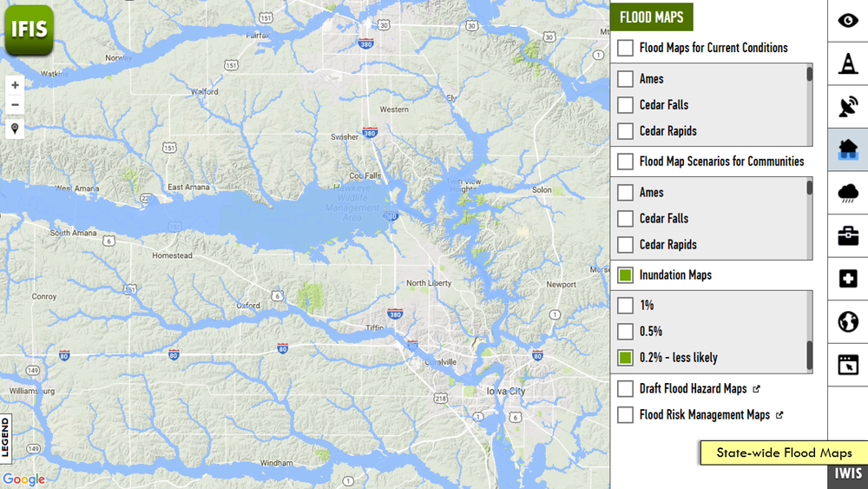This screenshot has width=868, height=489.
Task: Select the medical cross icon
Action: pyautogui.click(x=848, y=279)
